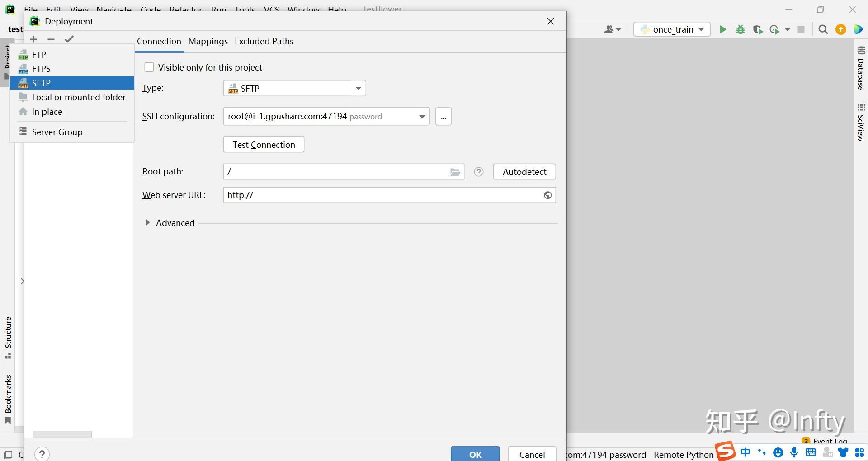Open SciView tool window
This screenshot has height=461, width=868.
pos(861,122)
